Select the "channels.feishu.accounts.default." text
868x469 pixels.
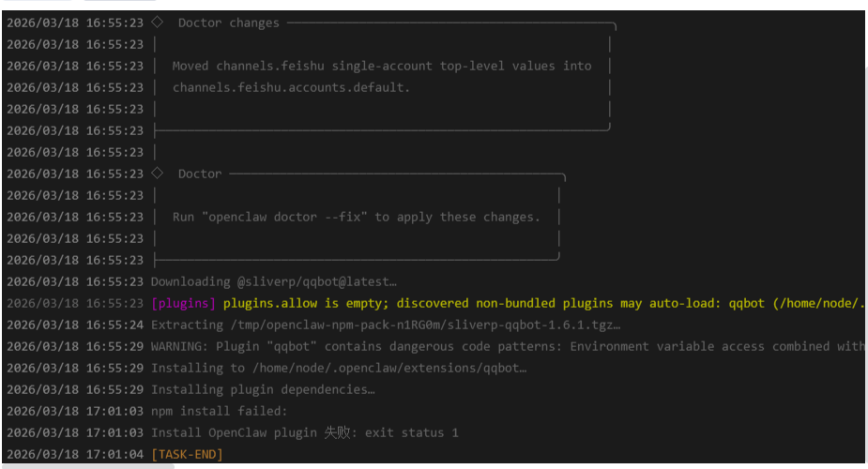(x=291, y=87)
